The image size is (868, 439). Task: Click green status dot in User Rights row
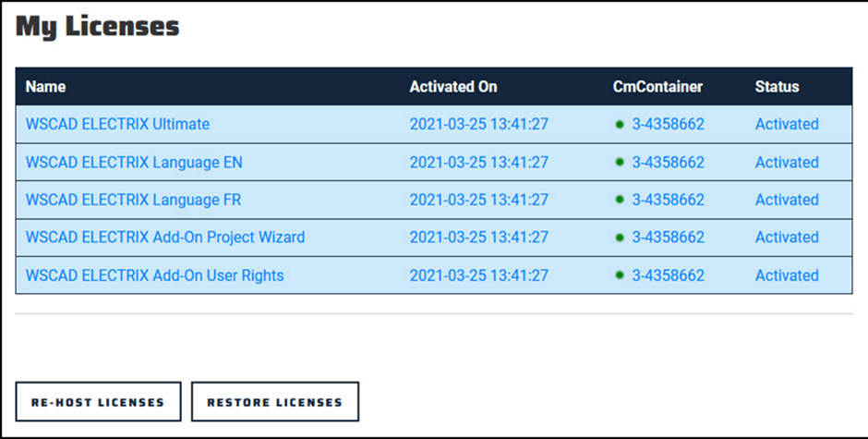click(620, 274)
